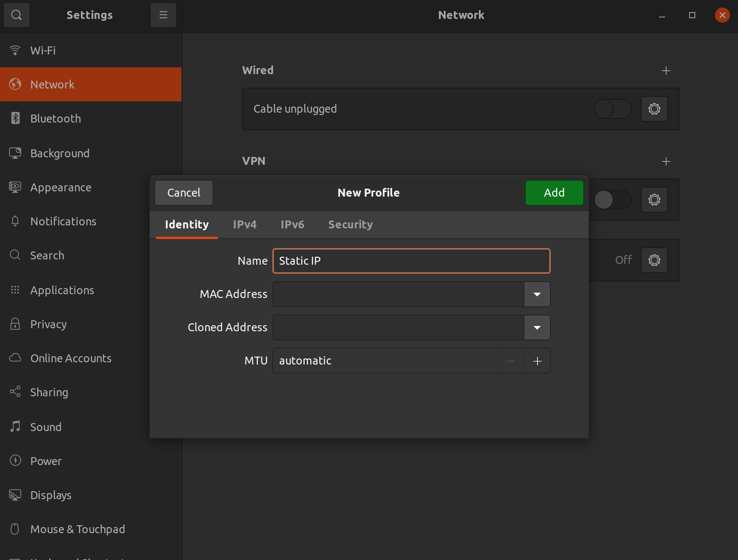Expand the Cloned Address dropdown

click(537, 327)
